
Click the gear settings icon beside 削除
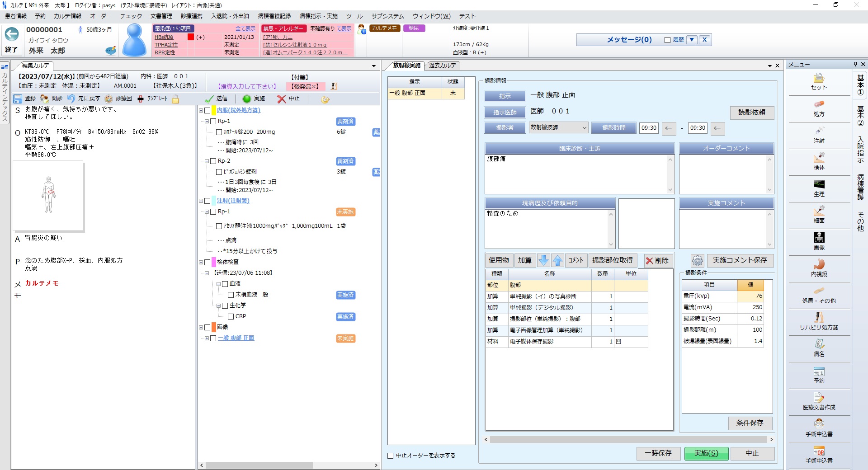tap(697, 261)
